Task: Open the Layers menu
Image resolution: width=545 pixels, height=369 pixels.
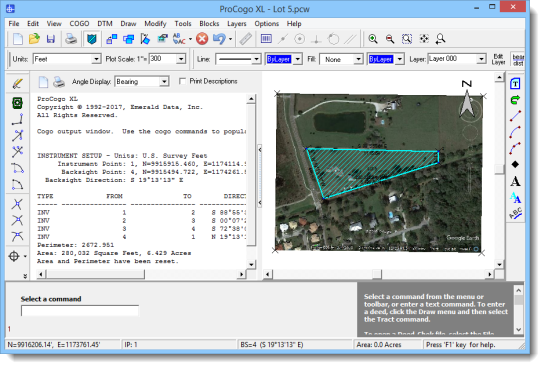Action: point(237,24)
